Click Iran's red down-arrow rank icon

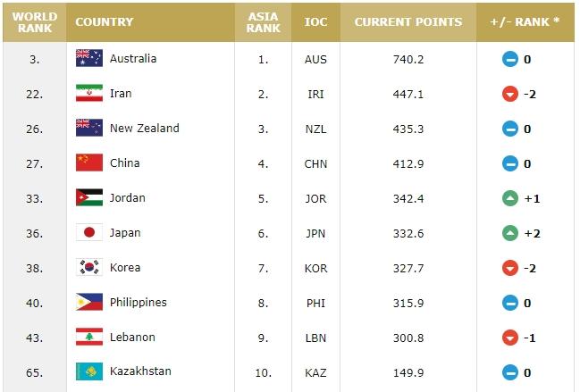pos(510,94)
